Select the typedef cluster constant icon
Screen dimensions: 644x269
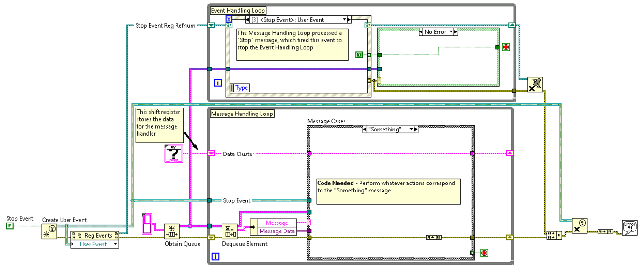[173, 154]
